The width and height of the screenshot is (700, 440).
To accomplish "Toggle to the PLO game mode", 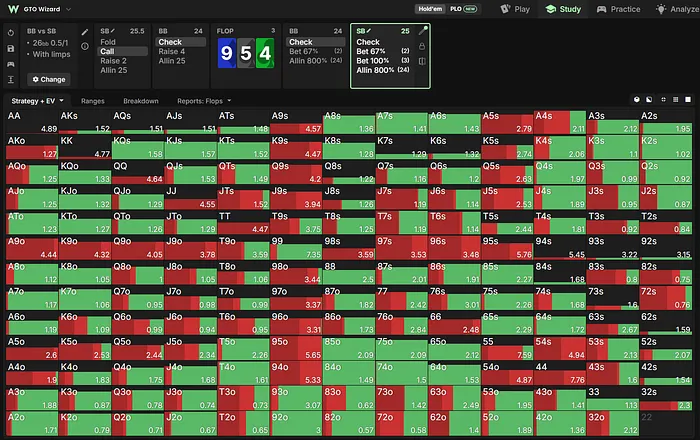I will pyautogui.click(x=462, y=9).
